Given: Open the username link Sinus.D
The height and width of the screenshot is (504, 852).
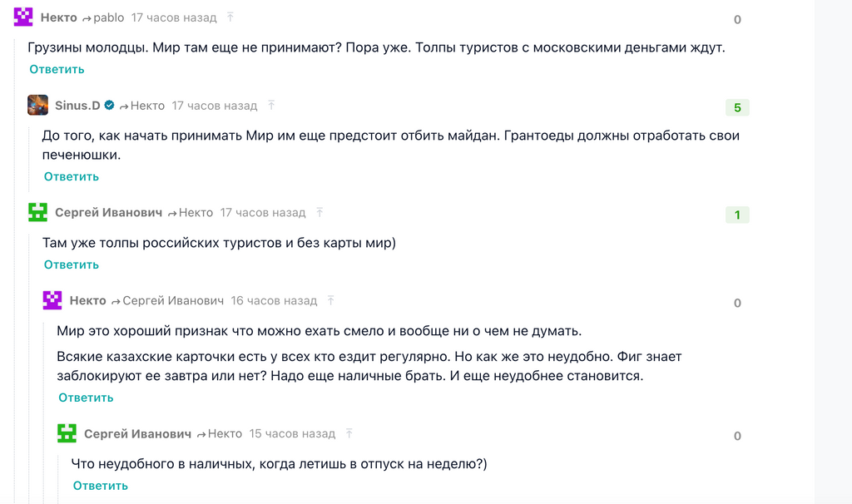Looking at the screenshot, I should (x=79, y=105).
